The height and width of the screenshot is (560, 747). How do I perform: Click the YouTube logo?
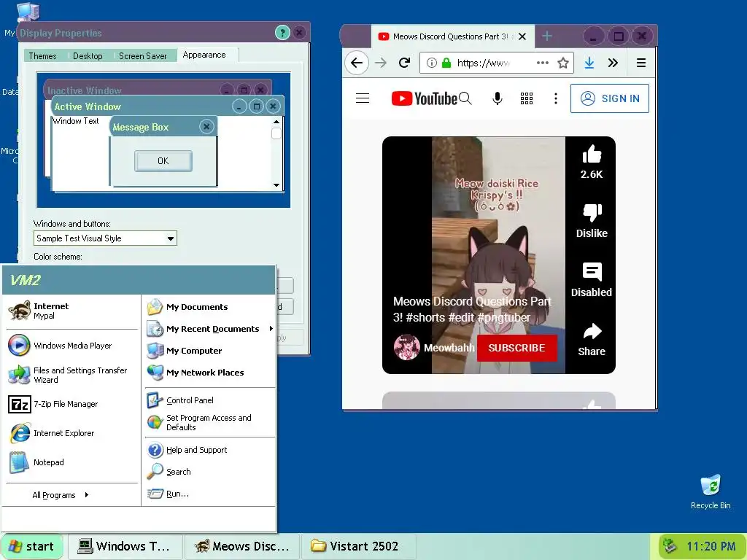(424, 98)
